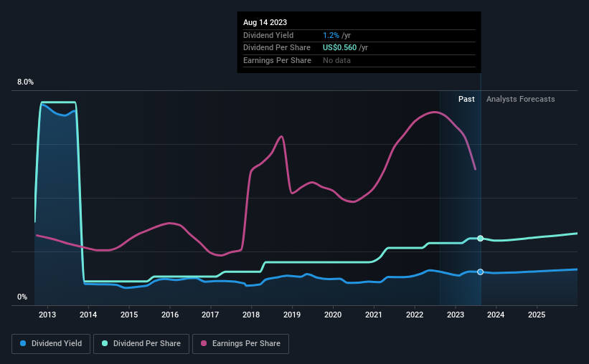
Task: Click the pink Earnings Per Share legend dot
Action: coord(204,343)
